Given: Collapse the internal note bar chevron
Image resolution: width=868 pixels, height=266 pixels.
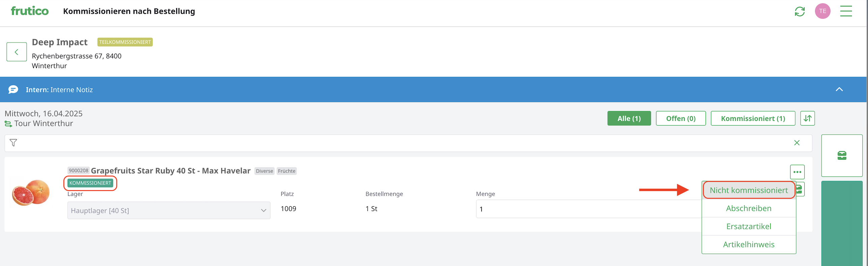Looking at the screenshot, I should click(x=839, y=89).
